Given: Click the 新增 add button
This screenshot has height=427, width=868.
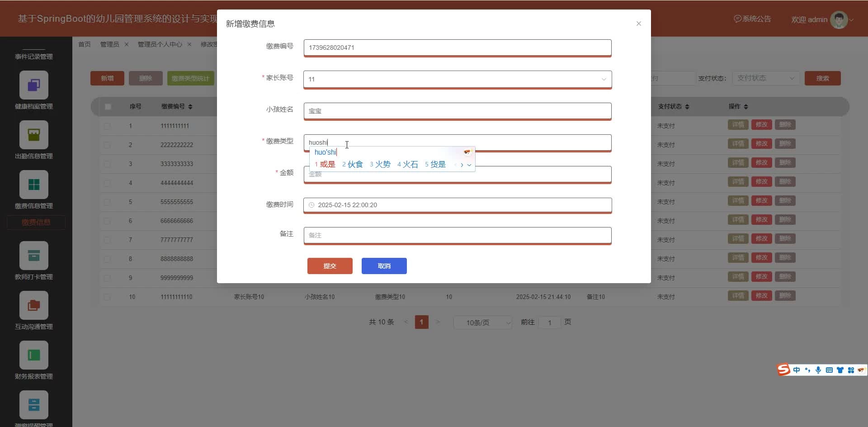Looking at the screenshot, I should pos(107,78).
